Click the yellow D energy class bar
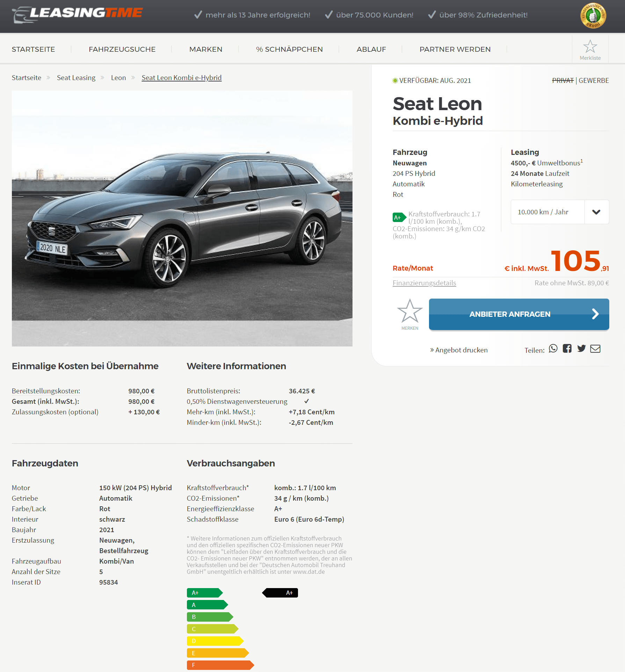The height and width of the screenshot is (672, 625). pos(215,641)
